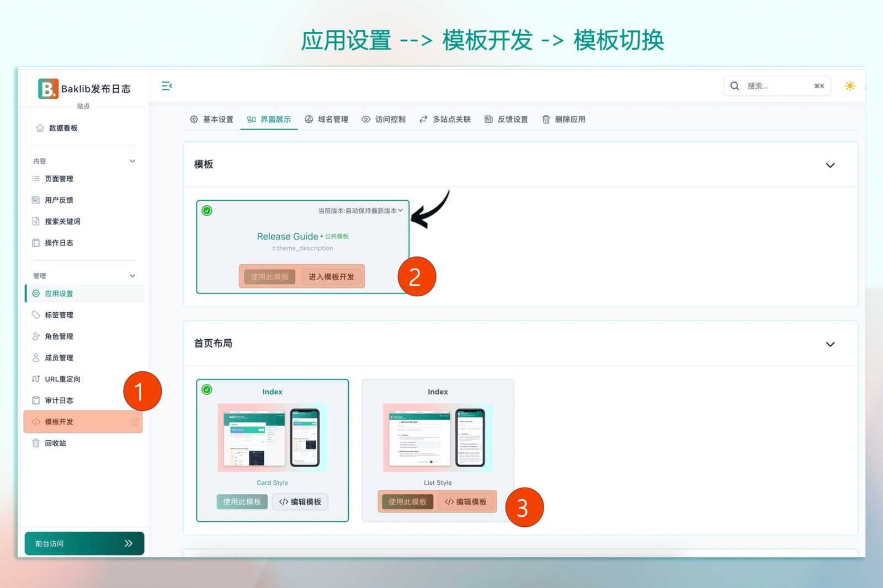This screenshot has height=588, width=883.
Task: Click the sidebar collapse icon
Action: click(x=167, y=86)
